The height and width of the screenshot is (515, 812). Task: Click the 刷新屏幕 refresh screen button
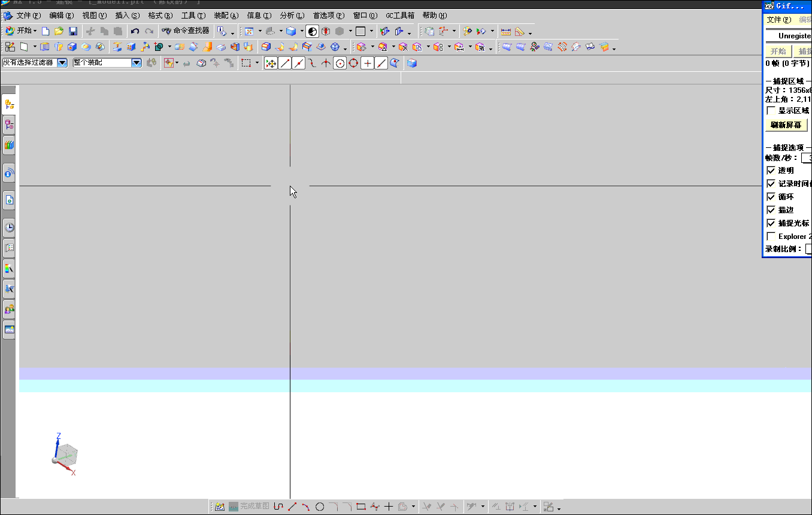point(786,125)
